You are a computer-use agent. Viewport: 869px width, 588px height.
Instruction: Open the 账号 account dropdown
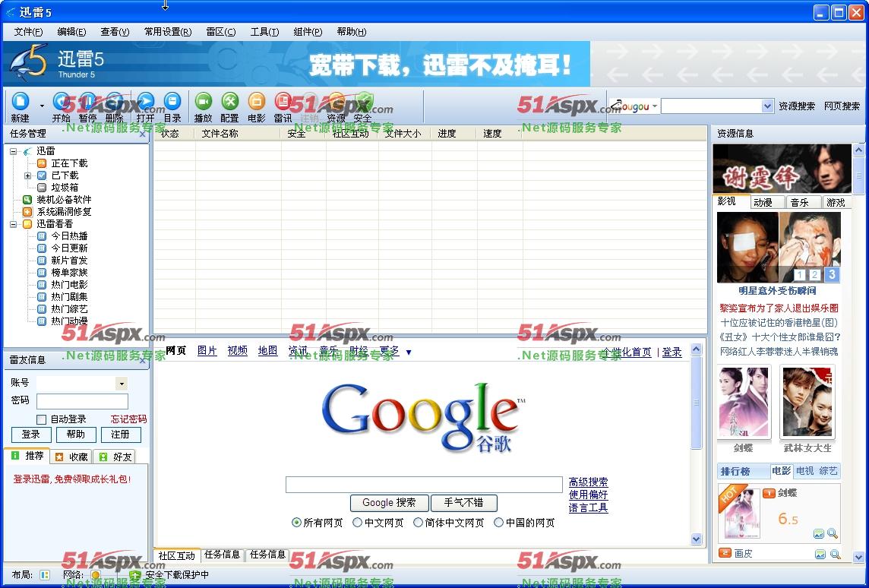[122, 384]
